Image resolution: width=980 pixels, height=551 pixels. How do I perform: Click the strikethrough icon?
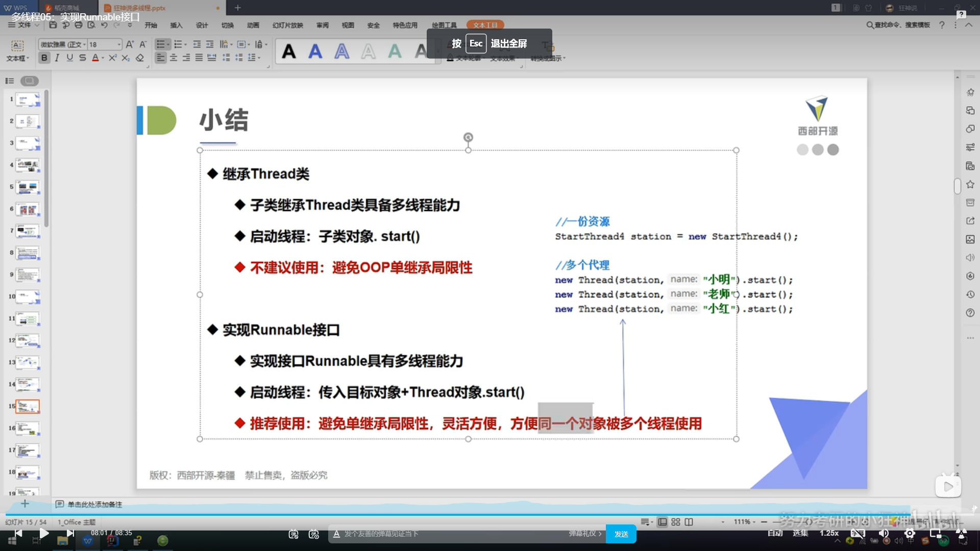(x=83, y=58)
